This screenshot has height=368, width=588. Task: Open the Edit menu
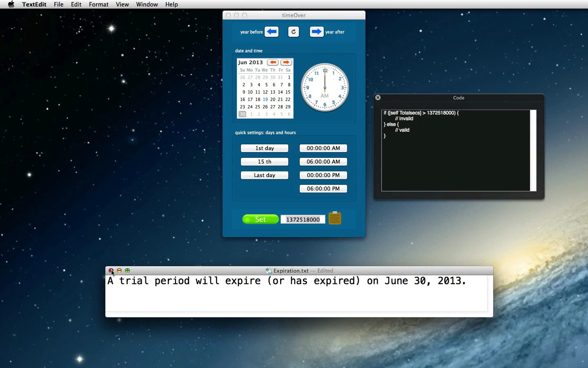[x=76, y=4]
